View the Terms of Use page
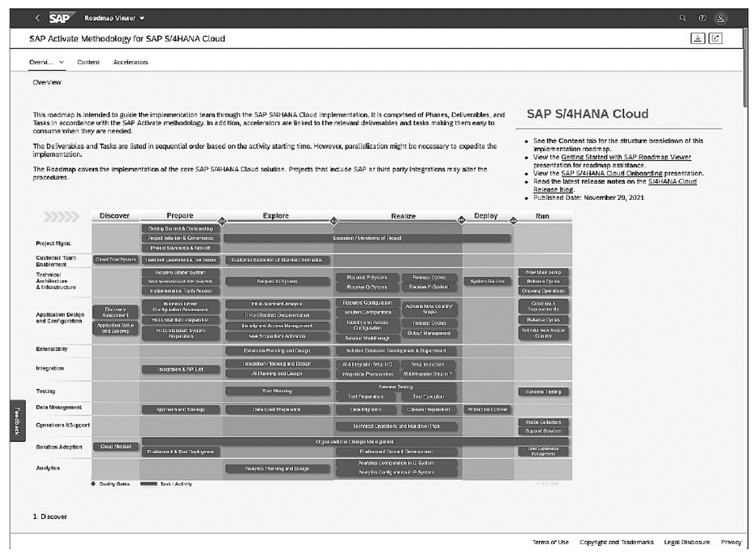The width and height of the screenshot is (756, 556). point(550,542)
